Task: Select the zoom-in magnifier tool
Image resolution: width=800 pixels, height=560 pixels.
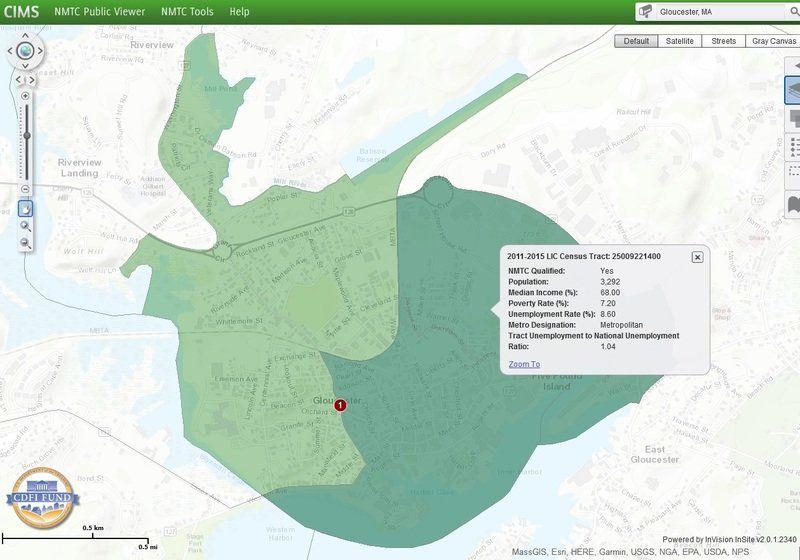Action: pyautogui.click(x=26, y=225)
